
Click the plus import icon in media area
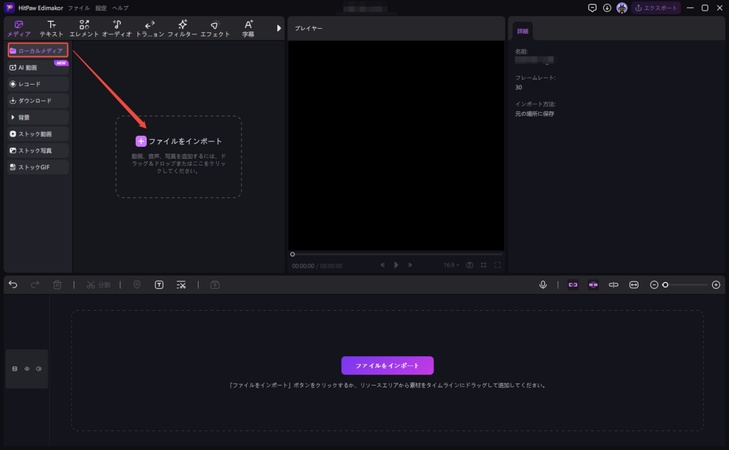pos(141,141)
